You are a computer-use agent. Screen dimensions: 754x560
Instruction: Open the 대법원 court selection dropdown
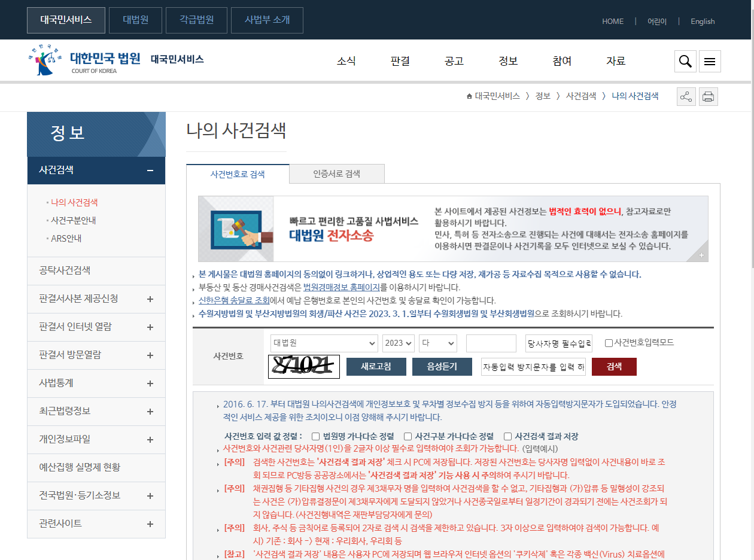[323, 343]
